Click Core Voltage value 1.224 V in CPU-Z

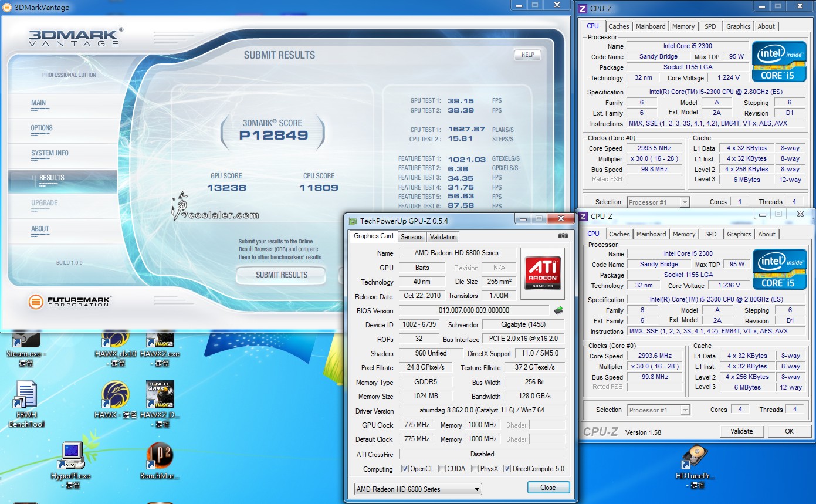click(728, 77)
